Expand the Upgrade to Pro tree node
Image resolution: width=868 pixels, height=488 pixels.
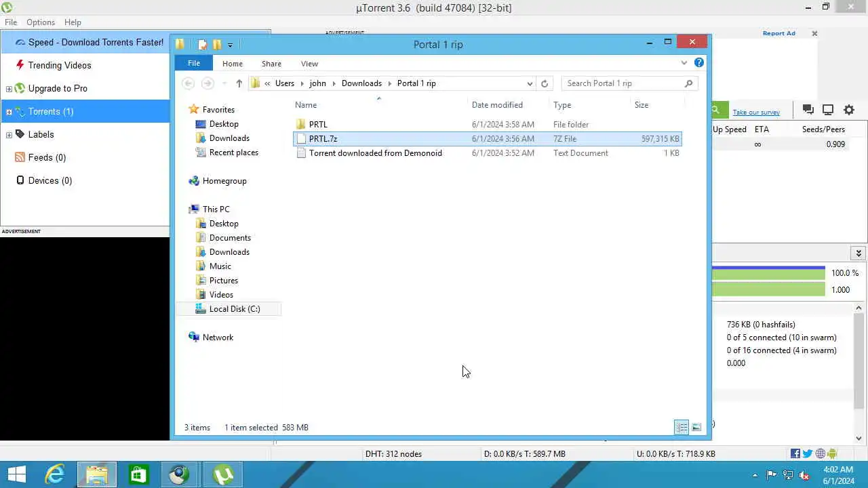coord(9,89)
